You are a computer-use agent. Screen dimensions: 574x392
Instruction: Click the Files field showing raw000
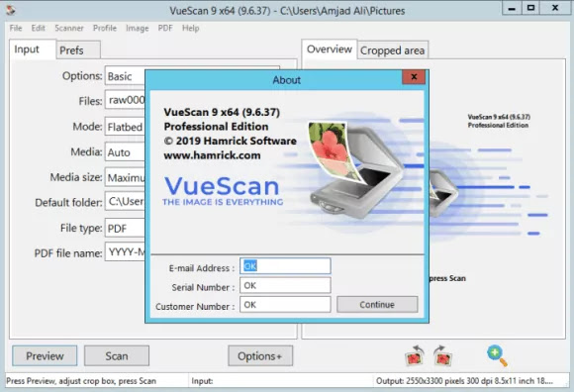(x=126, y=100)
